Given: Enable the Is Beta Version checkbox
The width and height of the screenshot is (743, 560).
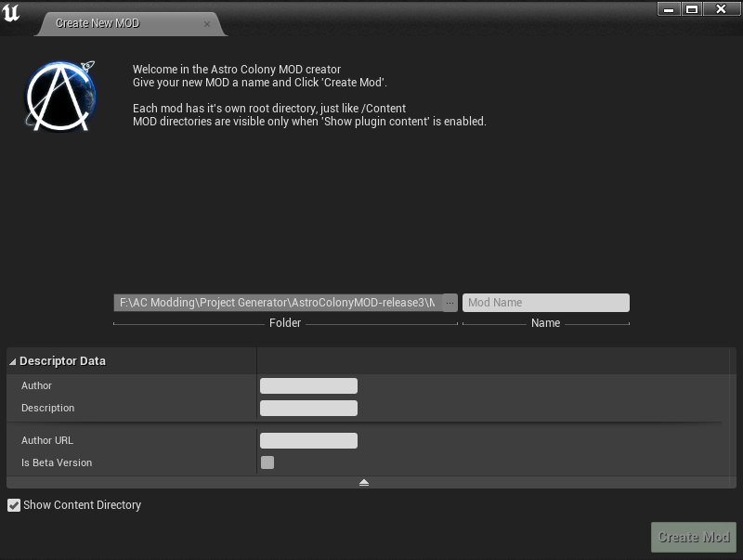Looking at the screenshot, I should pyautogui.click(x=268, y=462).
